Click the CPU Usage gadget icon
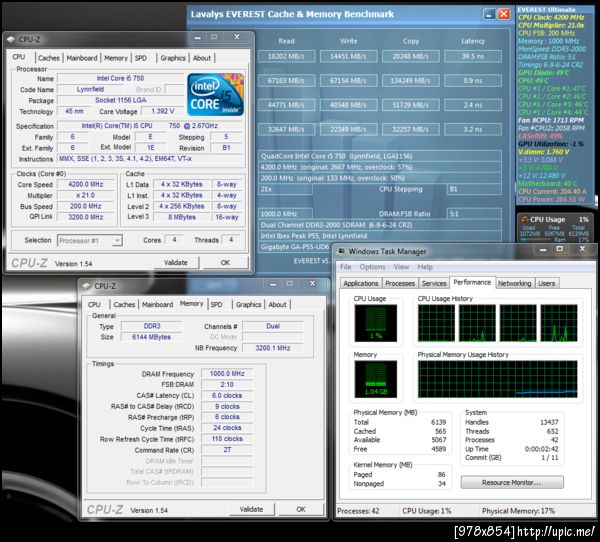Image resolution: width=600 pixels, height=542 pixels. (525, 219)
